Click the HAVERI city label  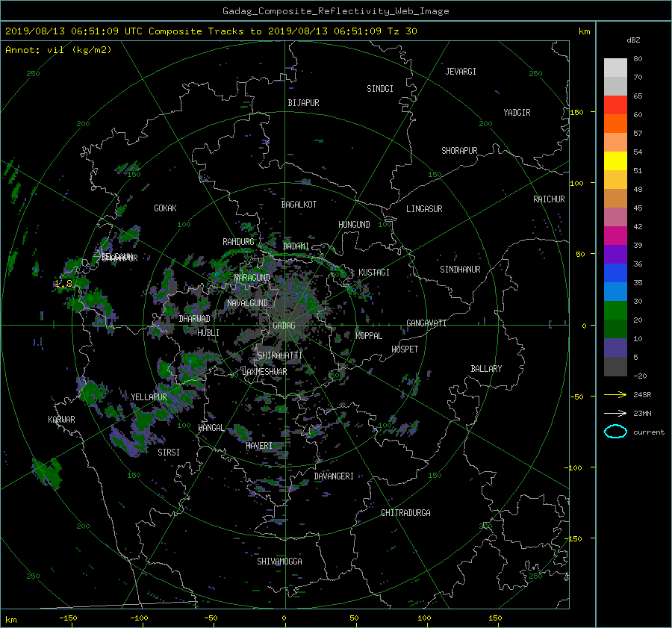[x=259, y=446]
